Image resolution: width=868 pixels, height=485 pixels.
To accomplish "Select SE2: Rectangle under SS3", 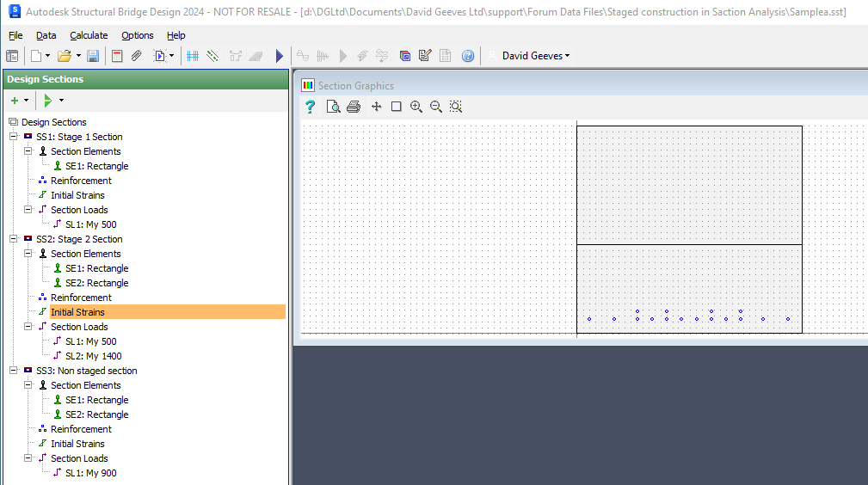I will tap(97, 414).
